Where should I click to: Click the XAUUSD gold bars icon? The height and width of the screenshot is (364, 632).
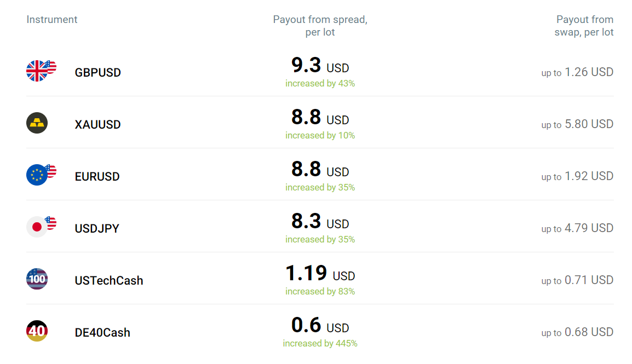tap(37, 123)
